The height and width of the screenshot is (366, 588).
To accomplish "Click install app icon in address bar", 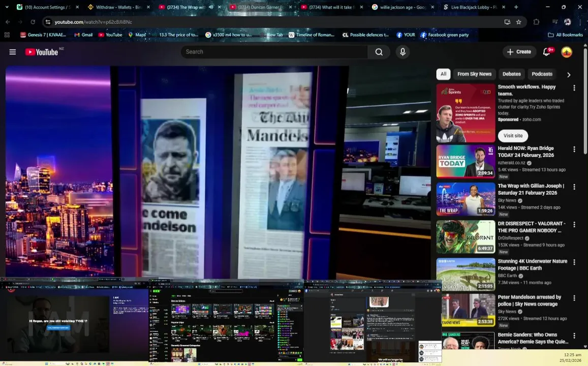I will [507, 22].
